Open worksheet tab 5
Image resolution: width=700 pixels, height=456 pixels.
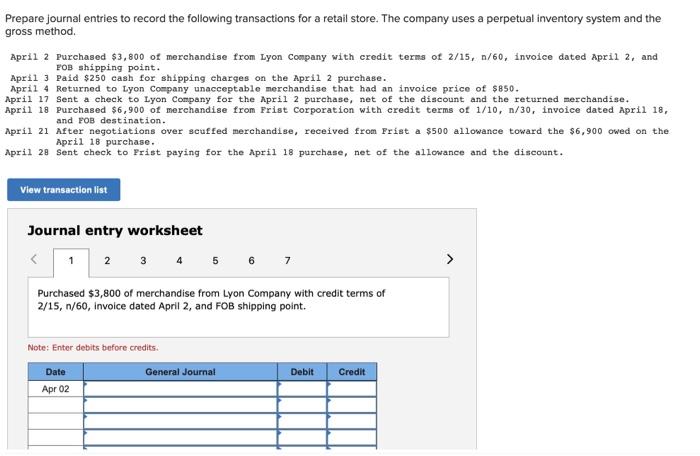(x=215, y=260)
